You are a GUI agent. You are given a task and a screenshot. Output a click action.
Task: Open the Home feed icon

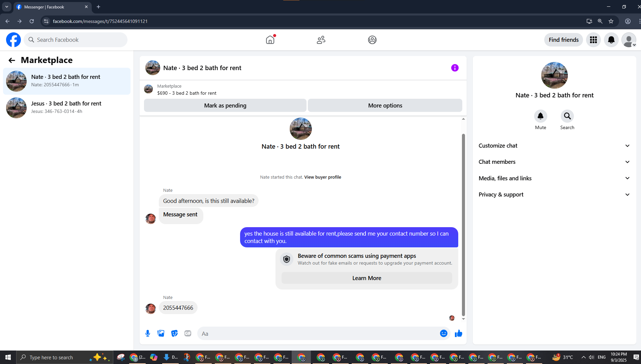[x=270, y=40]
